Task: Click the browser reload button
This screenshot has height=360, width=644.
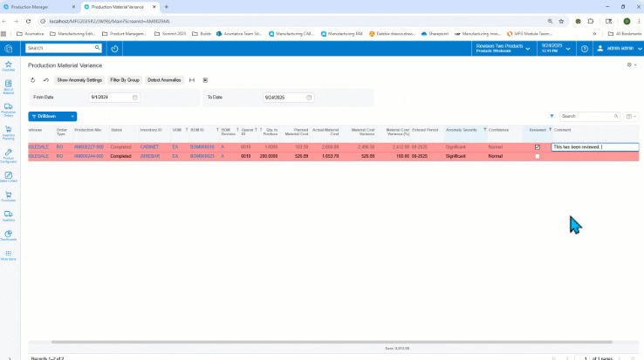Action: [x=28, y=21]
